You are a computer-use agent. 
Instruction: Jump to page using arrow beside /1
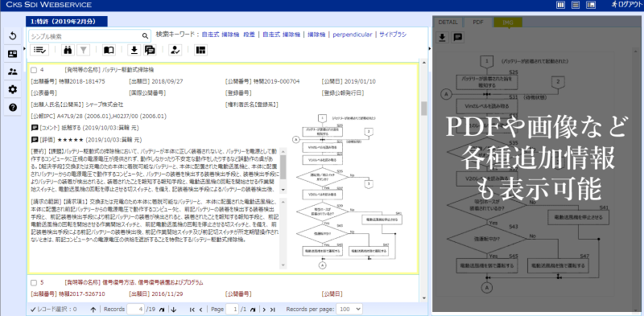pos(253,310)
